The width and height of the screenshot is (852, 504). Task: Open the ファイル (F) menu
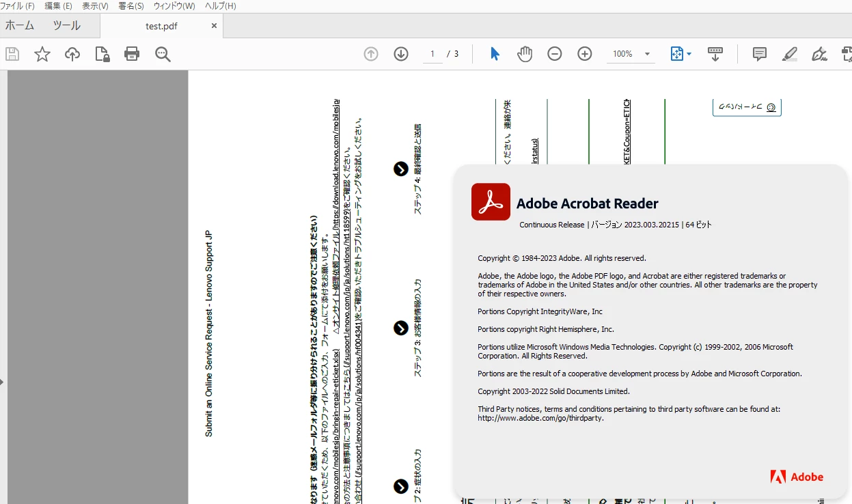18,5
